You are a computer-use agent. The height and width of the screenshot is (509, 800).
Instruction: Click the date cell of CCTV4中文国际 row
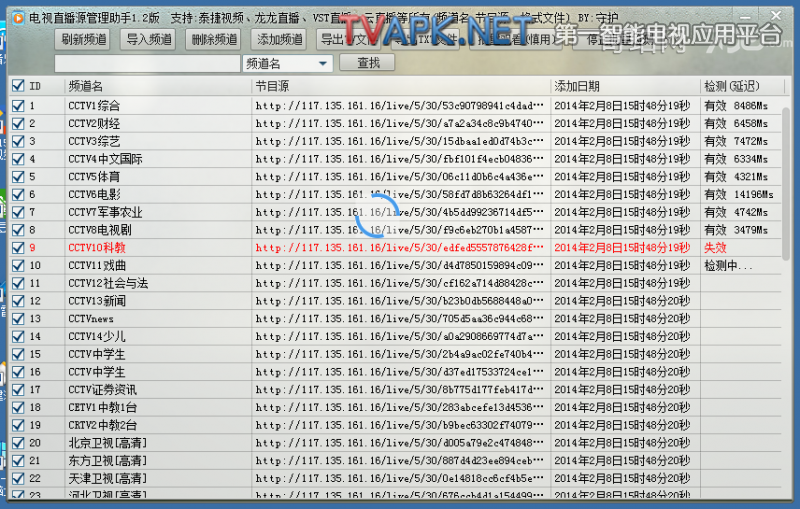622,159
